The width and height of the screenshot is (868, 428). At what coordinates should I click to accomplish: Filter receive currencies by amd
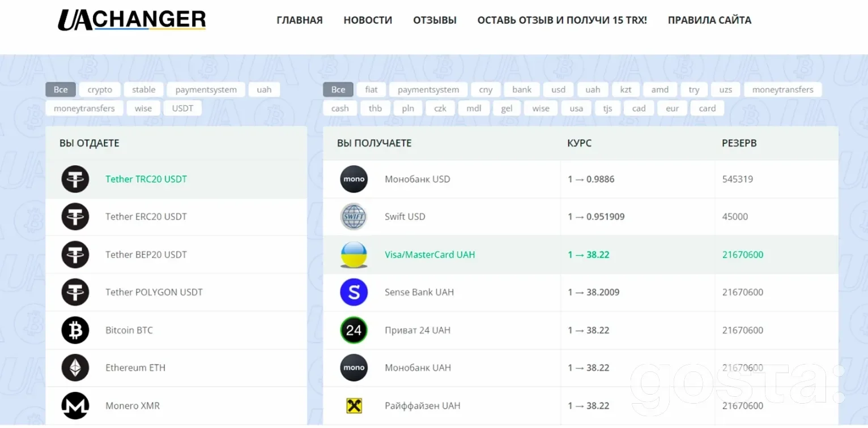(x=659, y=89)
